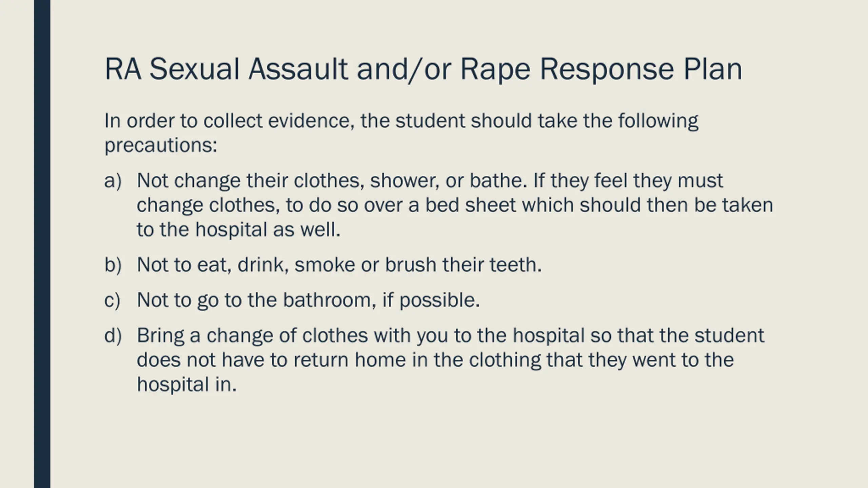Click the line mentioning 'over a bed sheet'
The image size is (868, 488).
[x=455, y=205]
